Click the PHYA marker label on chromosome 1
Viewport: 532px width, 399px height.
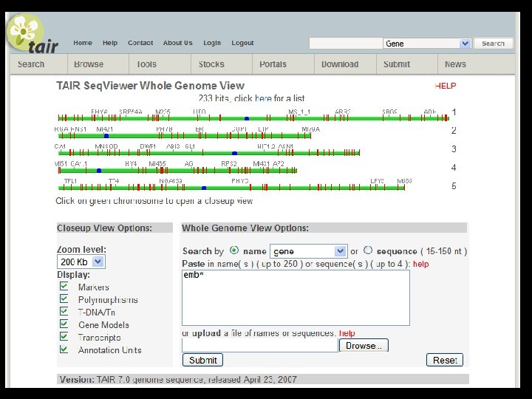(100, 112)
